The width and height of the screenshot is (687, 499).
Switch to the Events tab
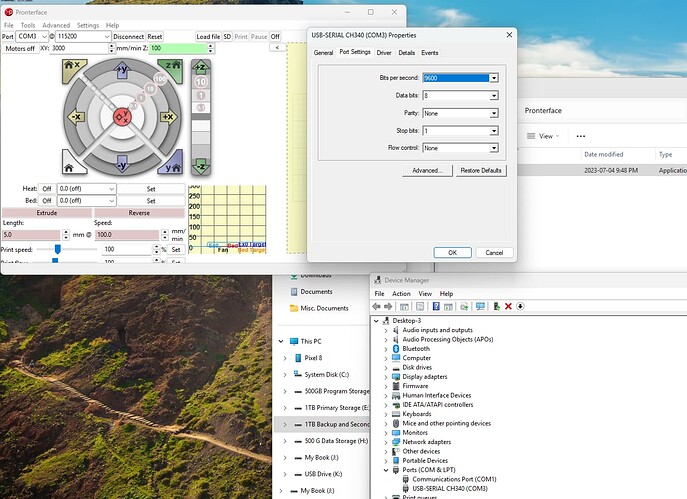pos(429,53)
